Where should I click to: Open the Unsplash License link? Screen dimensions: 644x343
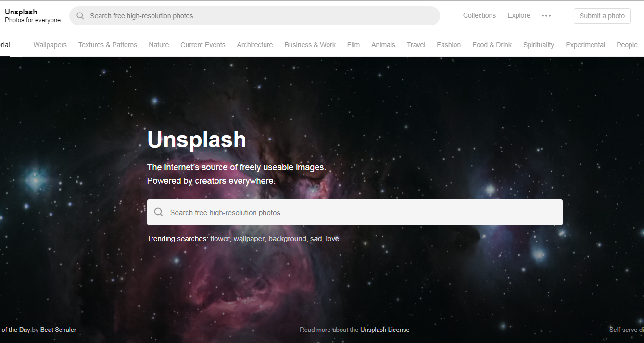point(385,330)
